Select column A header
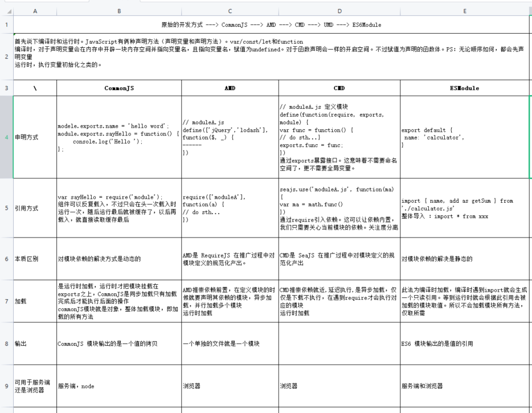 [35, 11]
